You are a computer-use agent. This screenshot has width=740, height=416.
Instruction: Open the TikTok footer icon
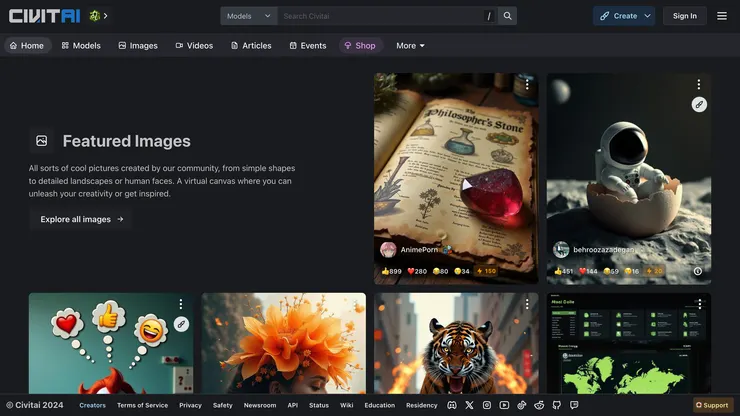point(521,405)
